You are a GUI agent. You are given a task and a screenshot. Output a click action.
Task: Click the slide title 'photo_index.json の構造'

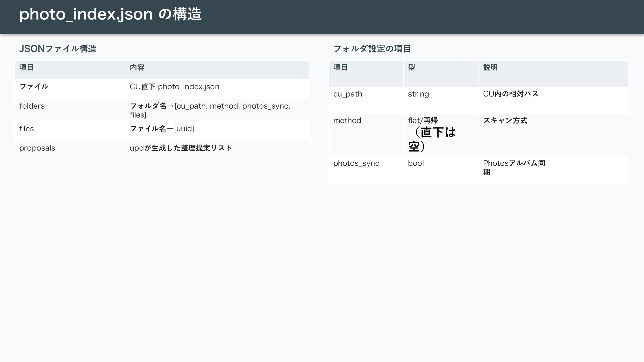click(x=110, y=14)
